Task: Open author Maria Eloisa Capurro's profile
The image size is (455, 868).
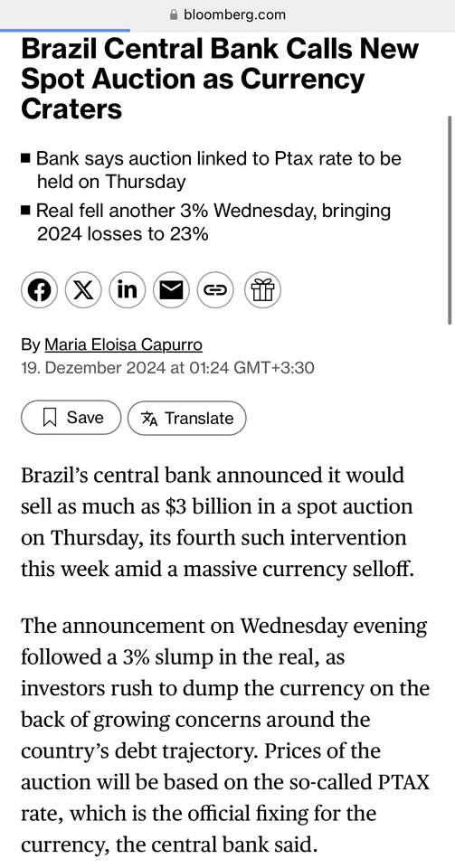Action: [123, 344]
